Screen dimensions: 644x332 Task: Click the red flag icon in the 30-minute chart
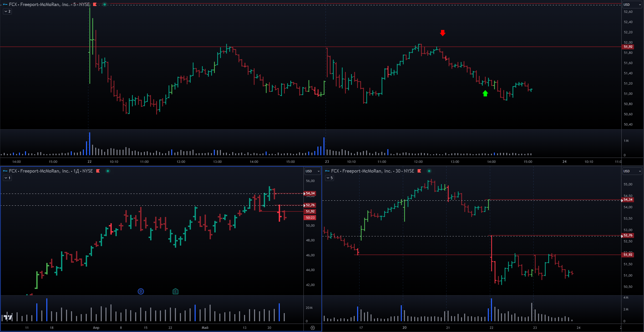419,171
